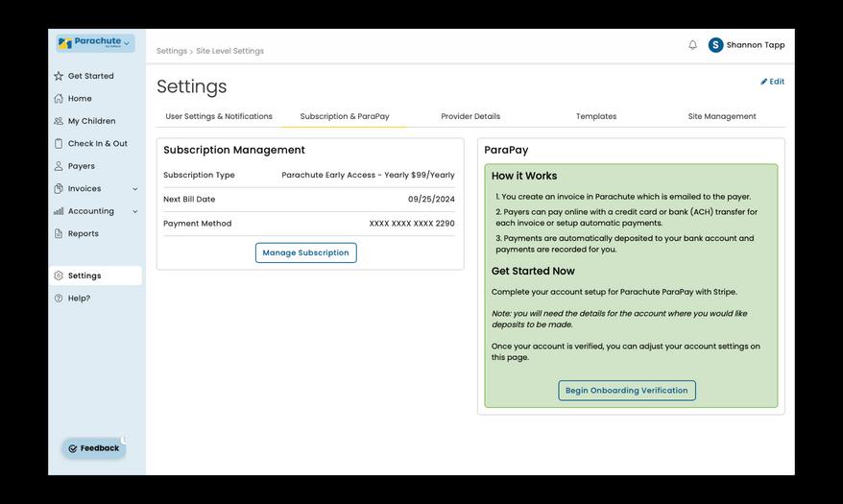The width and height of the screenshot is (843, 504).
Task: Click the Home house icon
Action: [x=59, y=98]
